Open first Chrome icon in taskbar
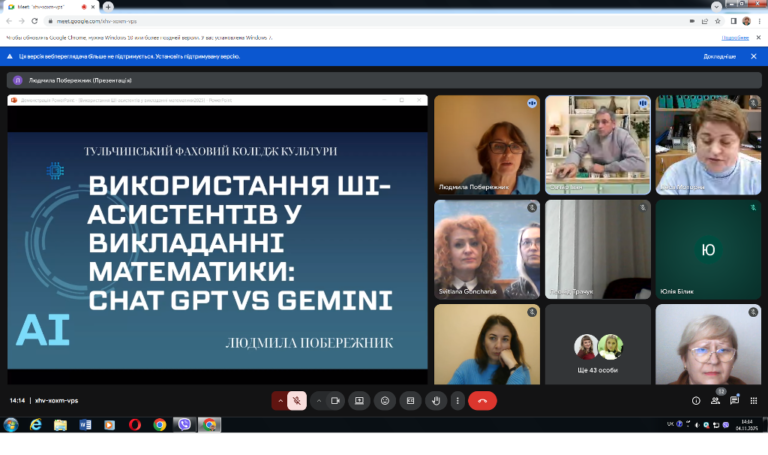Screen dimensions: 768x455 (x=160, y=425)
